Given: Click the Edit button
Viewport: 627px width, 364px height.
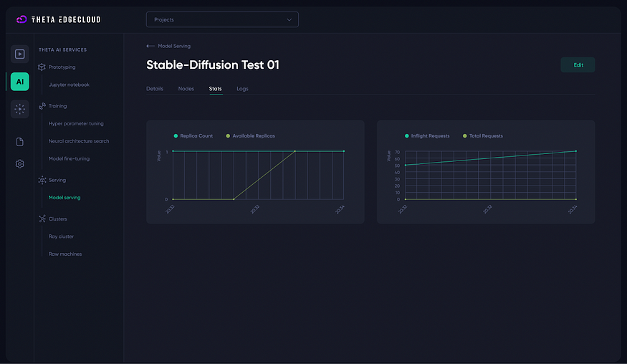Looking at the screenshot, I should click(x=578, y=64).
